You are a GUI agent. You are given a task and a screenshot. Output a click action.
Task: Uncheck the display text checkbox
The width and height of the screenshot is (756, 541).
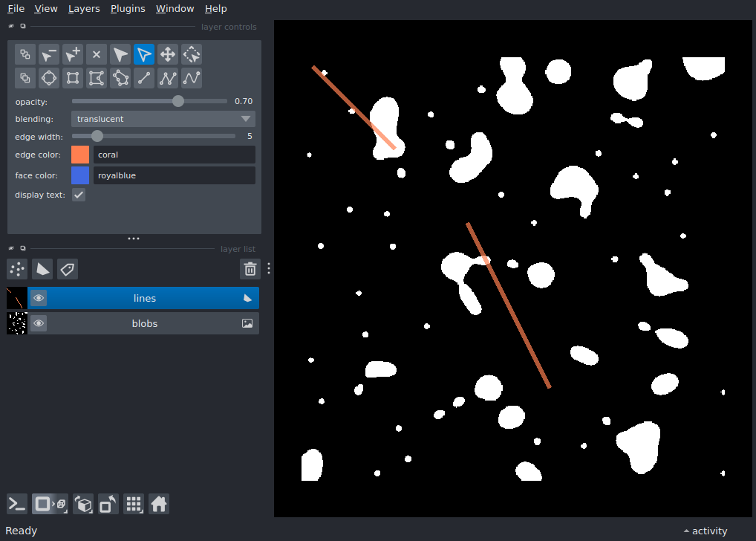[79, 195]
